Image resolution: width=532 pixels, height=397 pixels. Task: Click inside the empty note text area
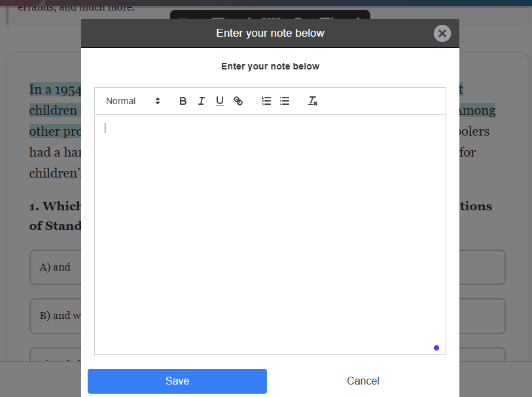tap(270, 229)
